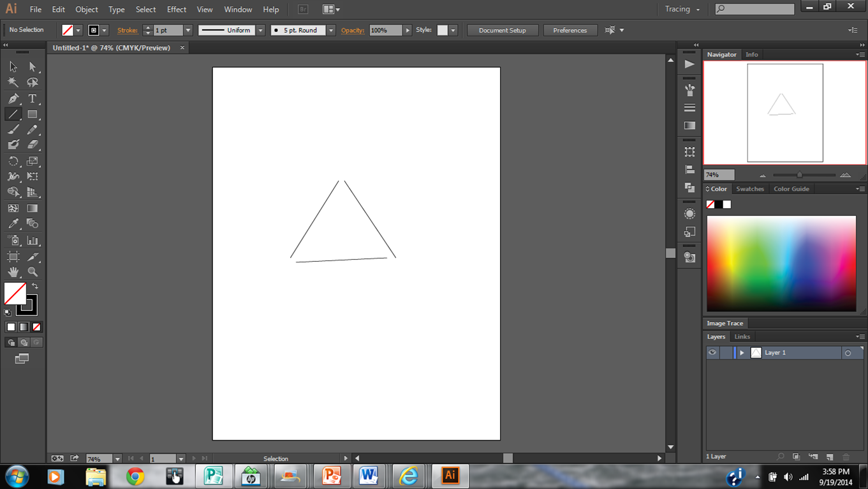The width and height of the screenshot is (868, 489).
Task: Open the Tracing workspace switcher
Action: tap(682, 9)
